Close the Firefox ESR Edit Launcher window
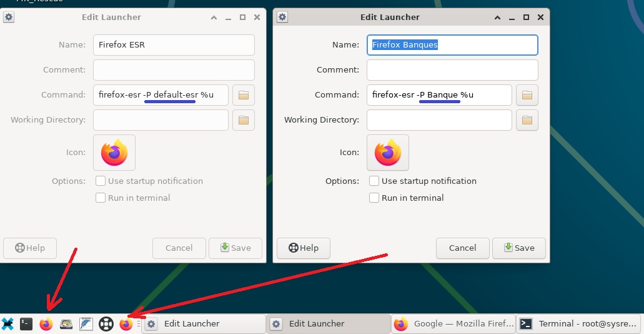Screen dimensions: 644x334 tap(257, 18)
